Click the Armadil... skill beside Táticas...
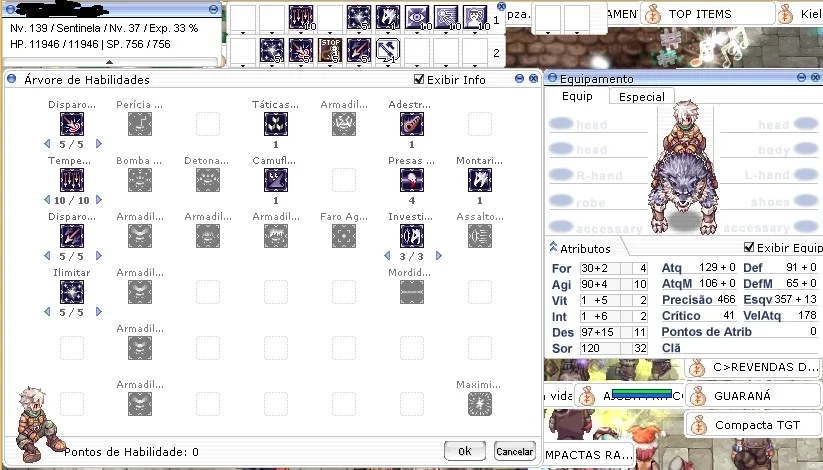This screenshot has height=470, width=823. [x=344, y=124]
